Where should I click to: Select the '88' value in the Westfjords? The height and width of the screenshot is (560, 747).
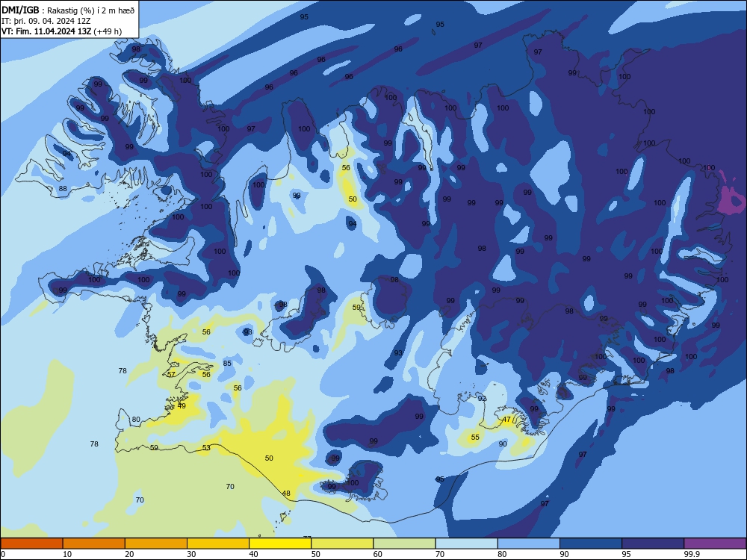(63, 189)
